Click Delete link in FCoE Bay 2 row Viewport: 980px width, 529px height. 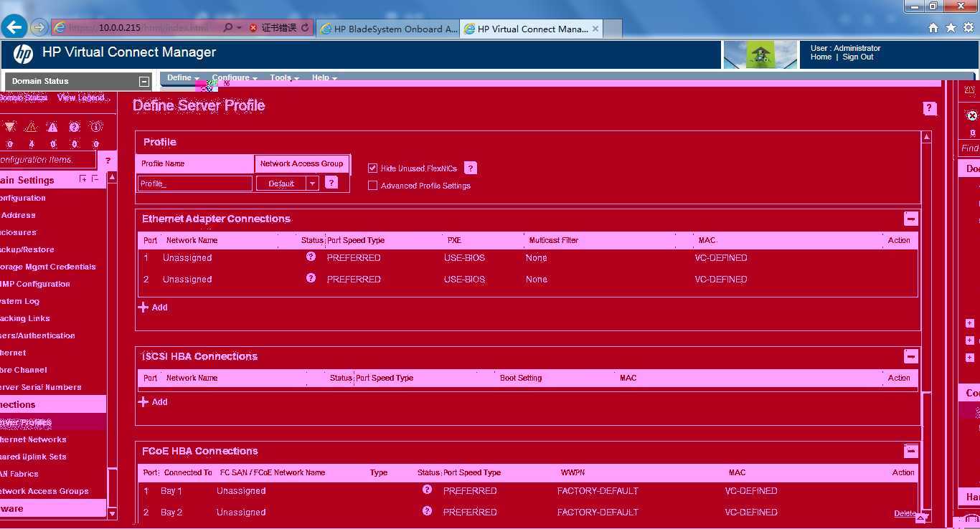point(905,513)
